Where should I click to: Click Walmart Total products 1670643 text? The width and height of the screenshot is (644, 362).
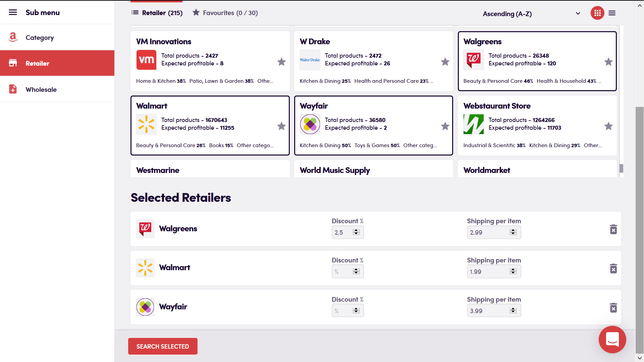194,120
